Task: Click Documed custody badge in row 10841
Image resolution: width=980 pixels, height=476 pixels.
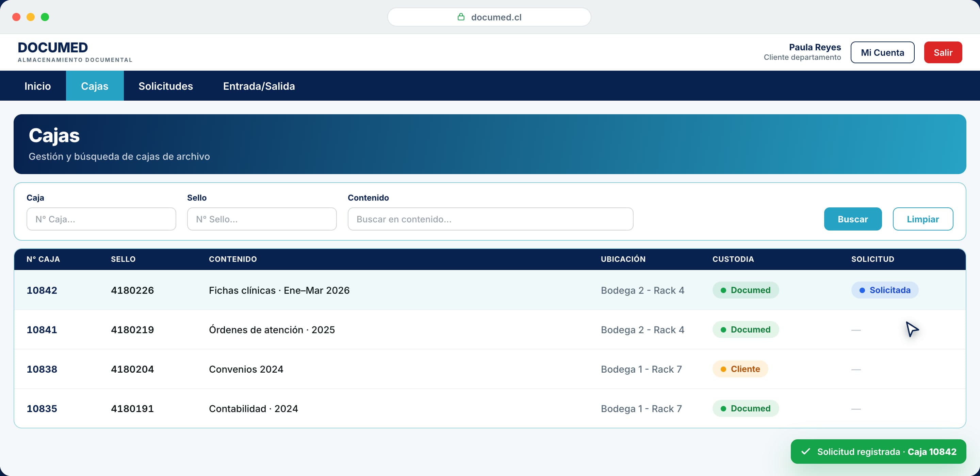Action: (745, 329)
